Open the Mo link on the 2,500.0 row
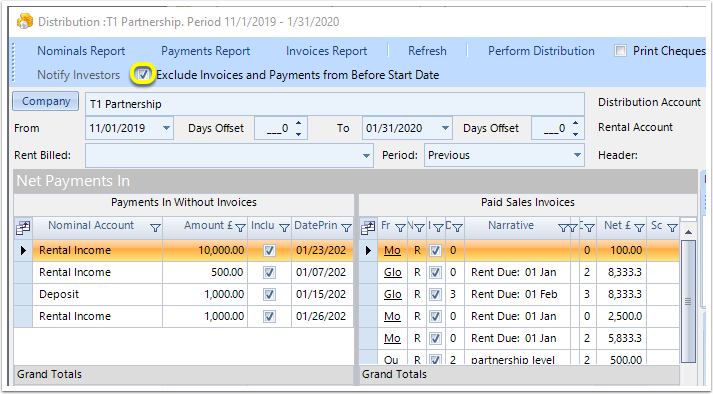Image resolution: width=713 pixels, height=394 pixels. (x=392, y=316)
